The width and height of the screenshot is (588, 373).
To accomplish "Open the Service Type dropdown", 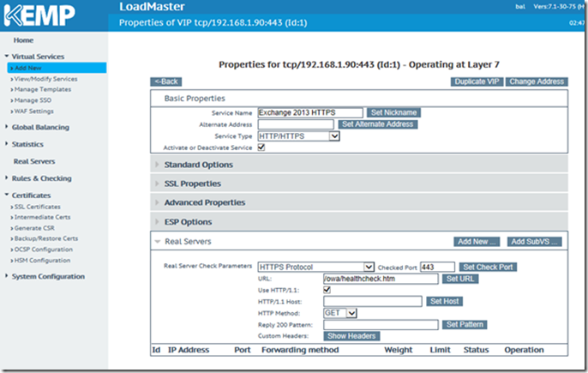I will [298, 136].
